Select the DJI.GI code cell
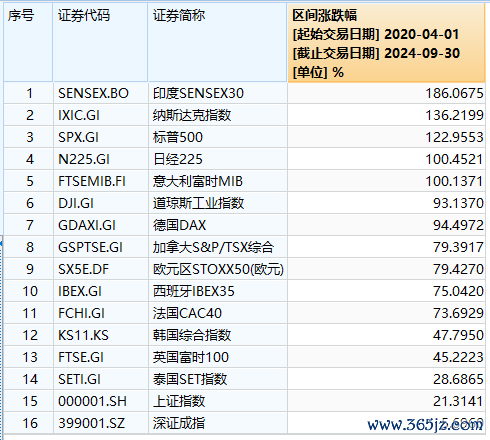This screenshot has width=490, height=440. (x=100, y=203)
